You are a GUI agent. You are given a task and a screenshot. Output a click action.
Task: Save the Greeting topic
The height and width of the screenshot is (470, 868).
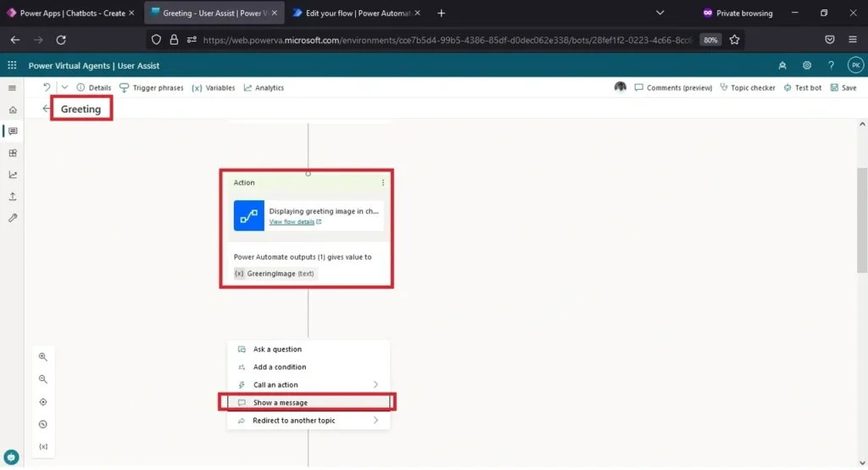tap(843, 87)
